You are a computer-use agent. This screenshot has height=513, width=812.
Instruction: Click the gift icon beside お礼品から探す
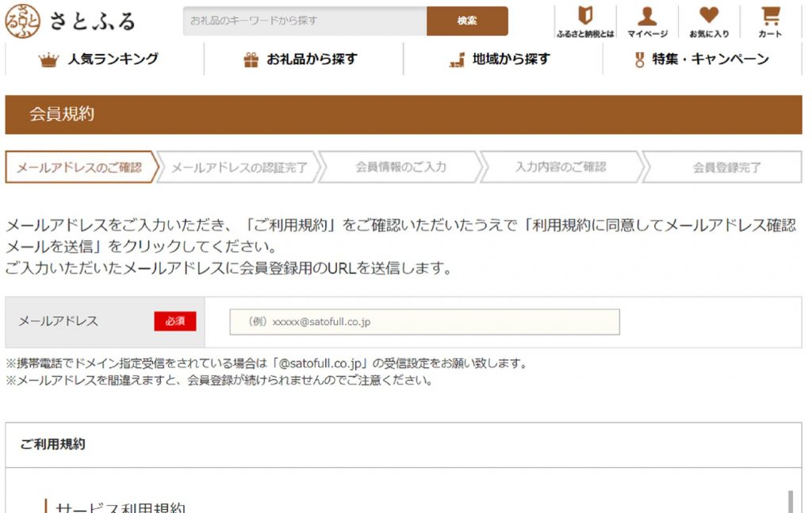tap(251, 60)
